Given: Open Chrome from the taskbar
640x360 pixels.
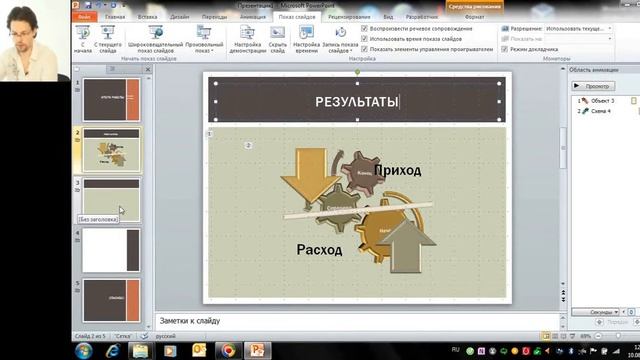Looking at the screenshot, I should coord(228,351).
